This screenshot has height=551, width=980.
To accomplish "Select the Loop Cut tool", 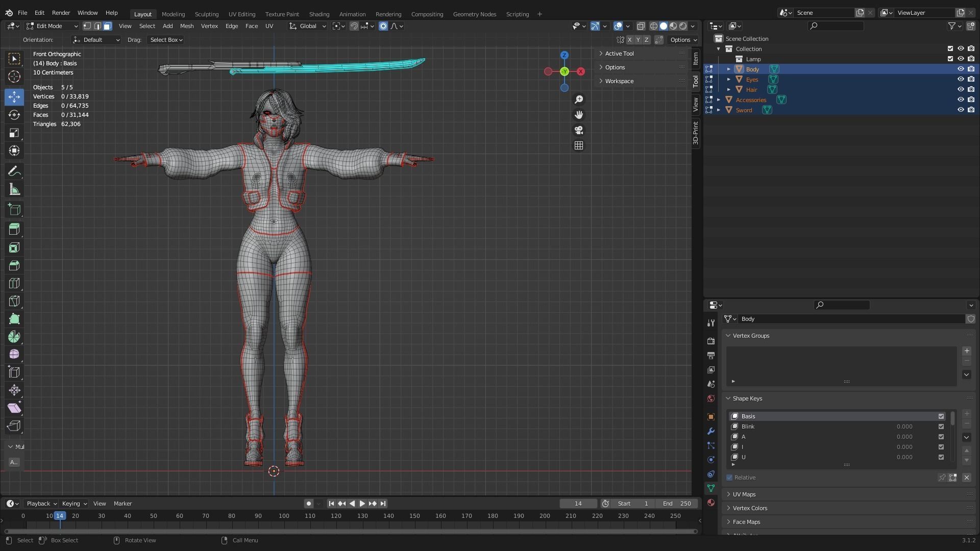I will click(14, 284).
